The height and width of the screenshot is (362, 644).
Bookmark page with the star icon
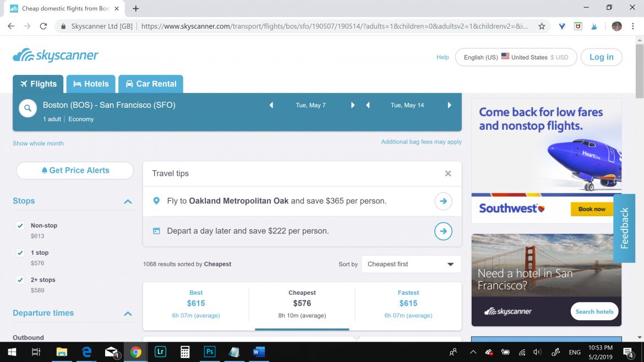click(542, 26)
